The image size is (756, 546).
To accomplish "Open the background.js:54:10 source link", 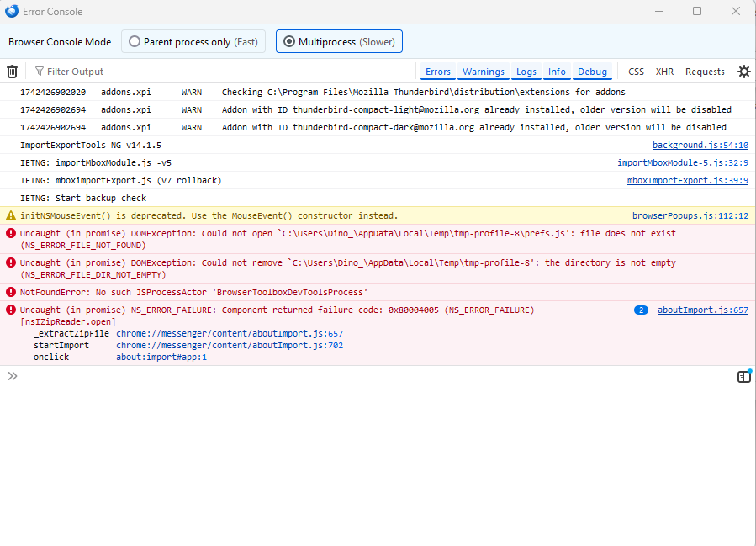I will pos(700,146).
